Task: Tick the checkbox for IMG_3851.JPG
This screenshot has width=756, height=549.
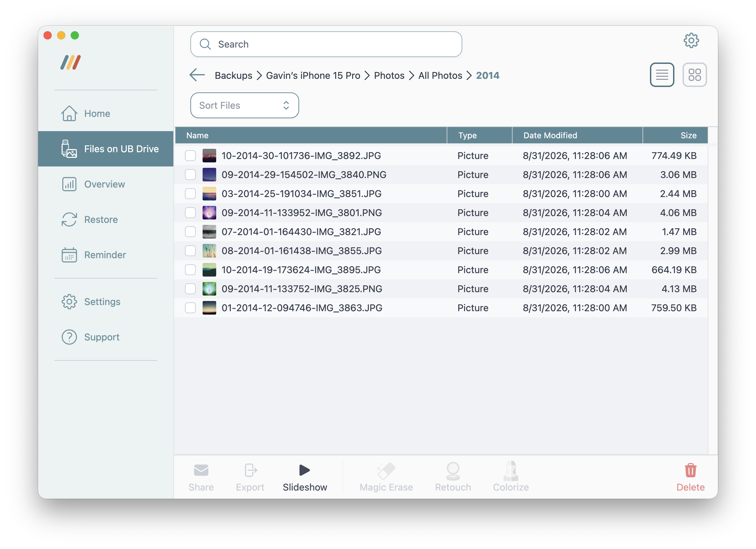Action: pyautogui.click(x=190, y=194)
